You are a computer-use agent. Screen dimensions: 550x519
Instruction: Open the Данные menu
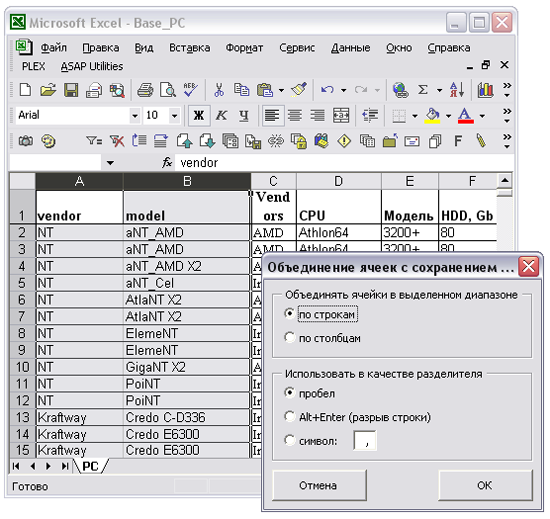click(350, 48)
